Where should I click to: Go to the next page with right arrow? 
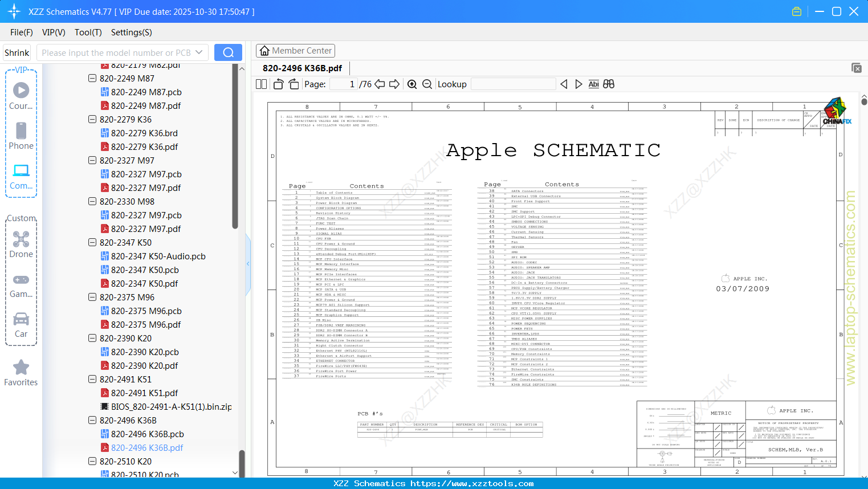[x=394, y=84]
